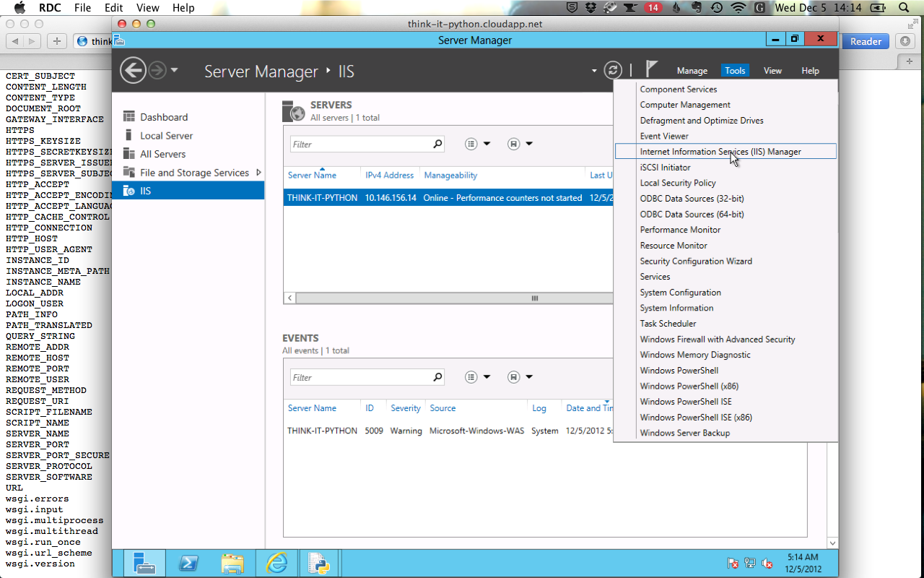This screenshot has width=924, height=578.
Task: Click the muted volume tray icon
Action: click(767, 563)
